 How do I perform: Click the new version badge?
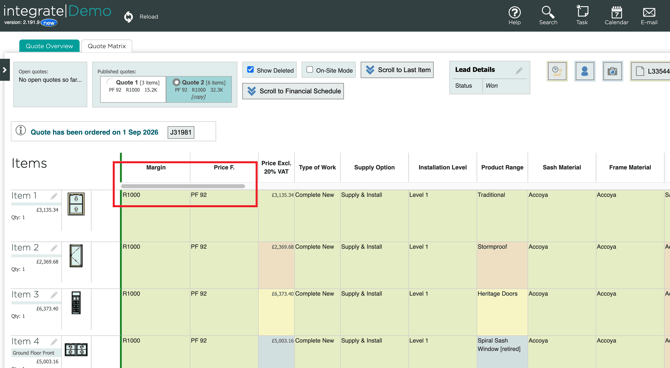(49, 23)
